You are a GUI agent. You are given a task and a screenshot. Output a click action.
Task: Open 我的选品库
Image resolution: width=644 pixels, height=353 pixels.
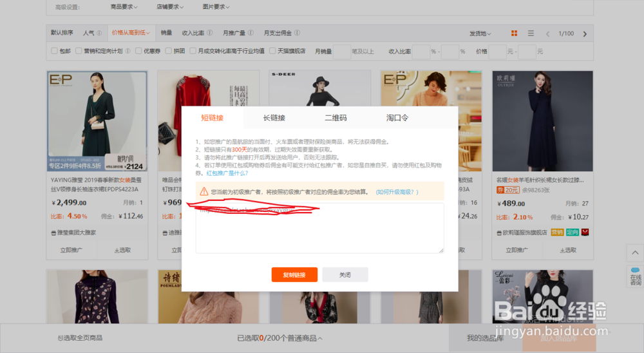tap(485, 338)
